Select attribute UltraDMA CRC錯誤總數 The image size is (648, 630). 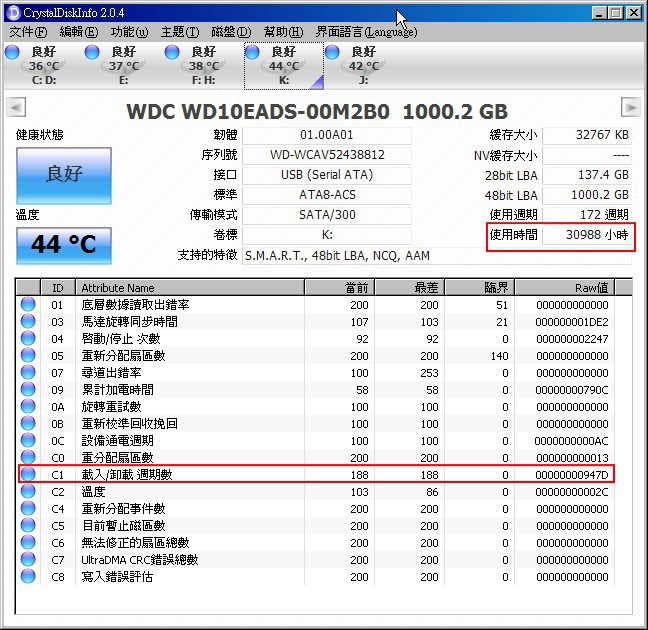click(x=140, y=560)
